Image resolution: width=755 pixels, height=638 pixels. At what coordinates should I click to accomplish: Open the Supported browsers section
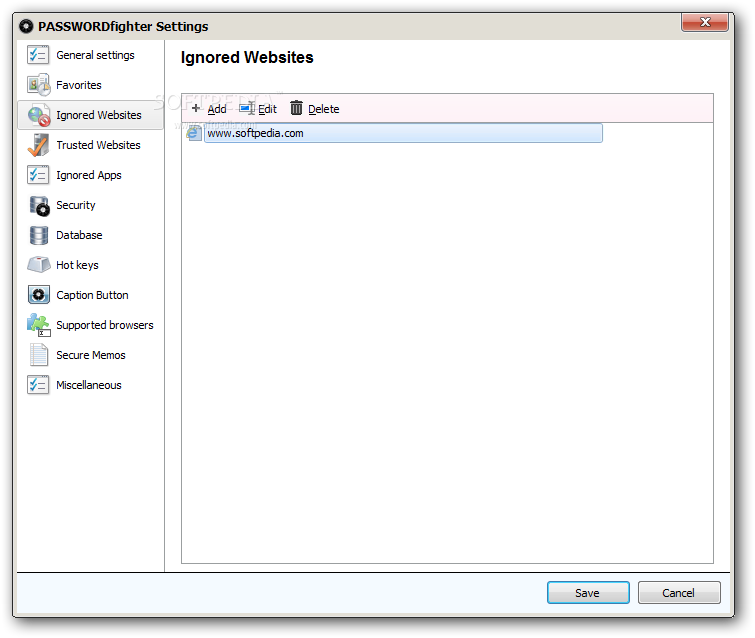[x=91, y=325]
